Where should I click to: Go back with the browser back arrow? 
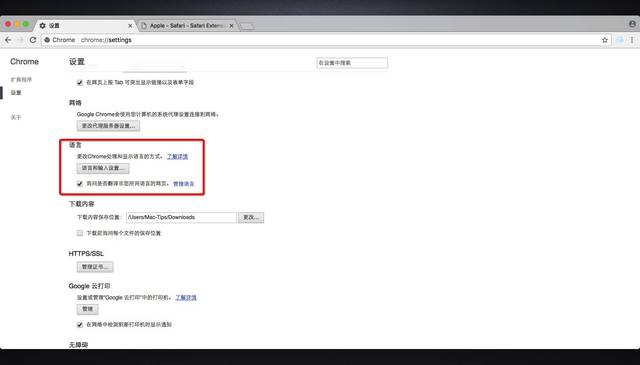(x=8, y=40)
